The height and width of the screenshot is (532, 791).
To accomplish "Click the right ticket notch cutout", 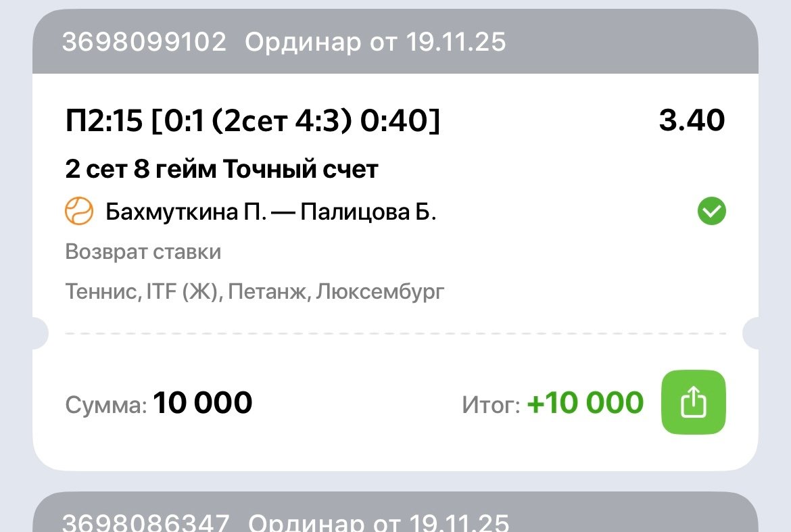I will [x=750, y=333].
